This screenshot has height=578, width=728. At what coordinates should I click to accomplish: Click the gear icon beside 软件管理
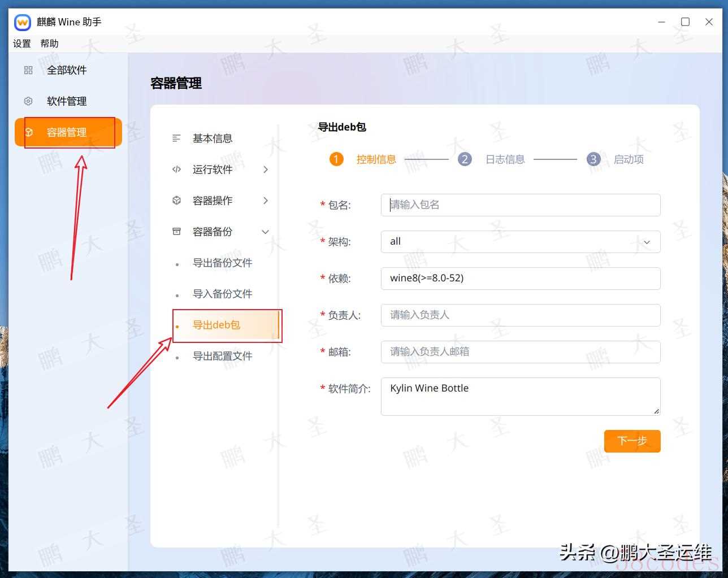point(28,101)
